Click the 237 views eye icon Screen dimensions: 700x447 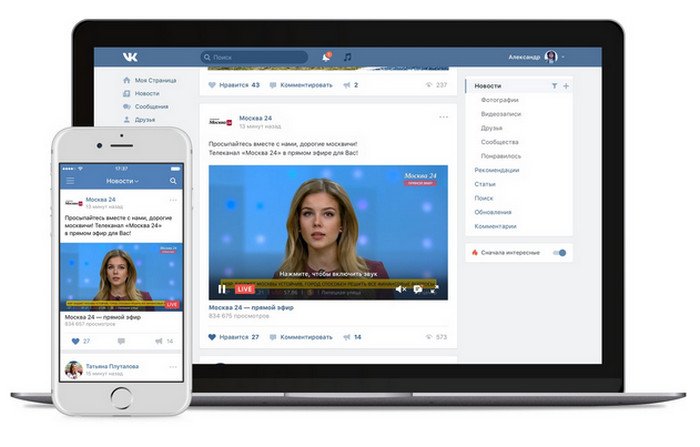pyautogui.click(x=429, y=85)
